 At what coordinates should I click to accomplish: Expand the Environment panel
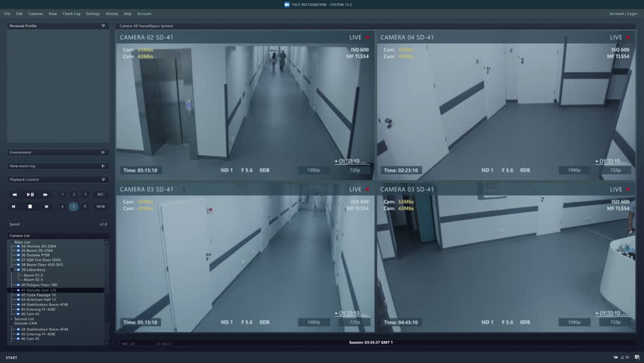click(103, 152)
